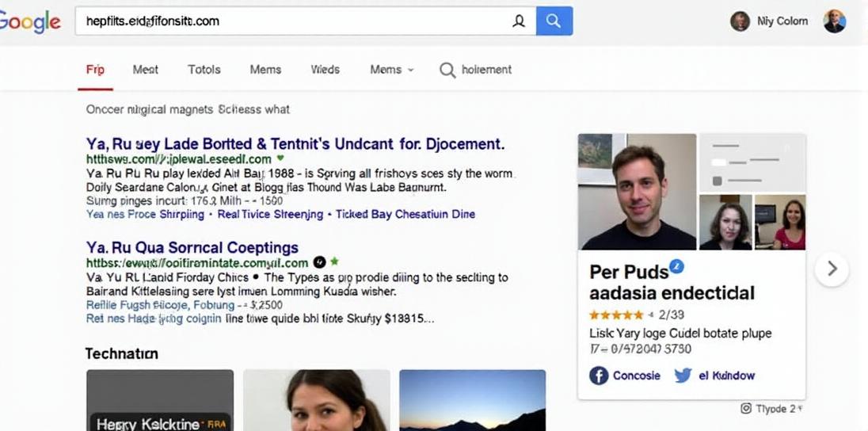Image resolution: width=868 pixels, height=431 pixels.
Task: Click the Niy Colom account name
Action: [782, 21]
